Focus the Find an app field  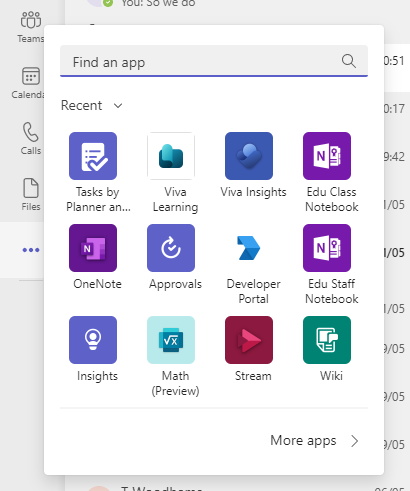click(x=214, y=61)
